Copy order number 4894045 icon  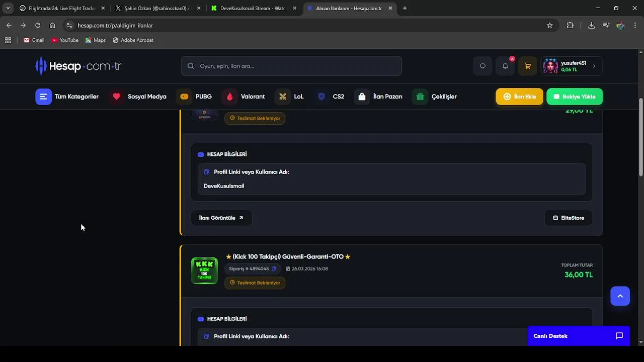274,269
